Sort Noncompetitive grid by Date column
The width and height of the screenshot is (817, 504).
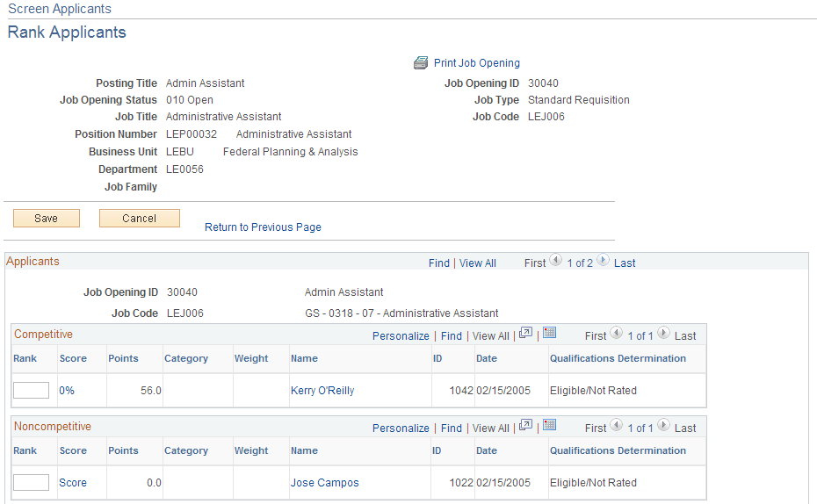pyautogui.click(x=487, y=450)
